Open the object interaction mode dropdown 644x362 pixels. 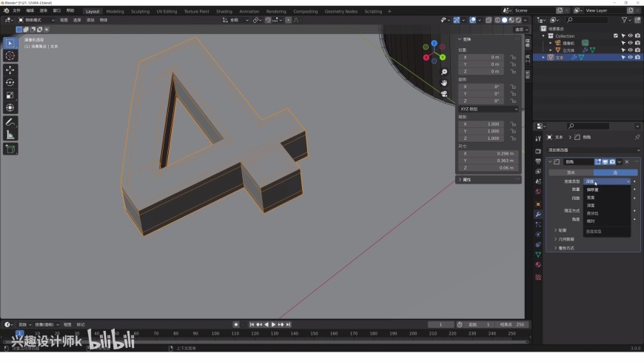pyautogui.click(x=36, y=20)
